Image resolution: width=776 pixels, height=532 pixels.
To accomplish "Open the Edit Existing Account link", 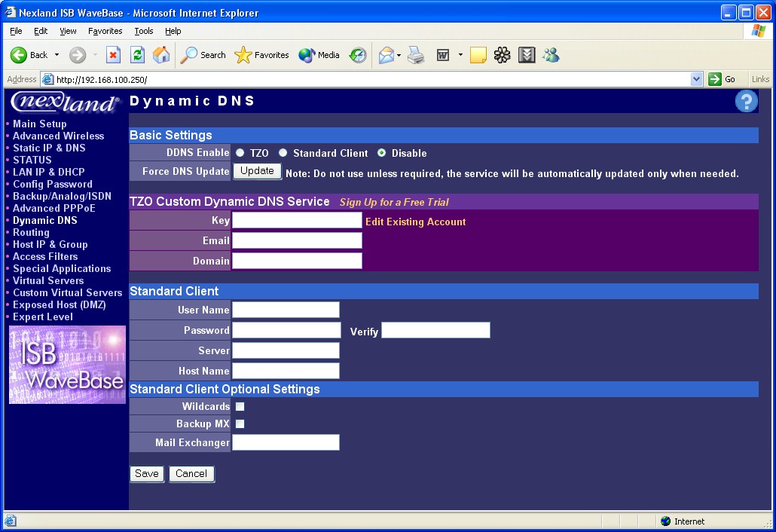I will coord(415,222).
